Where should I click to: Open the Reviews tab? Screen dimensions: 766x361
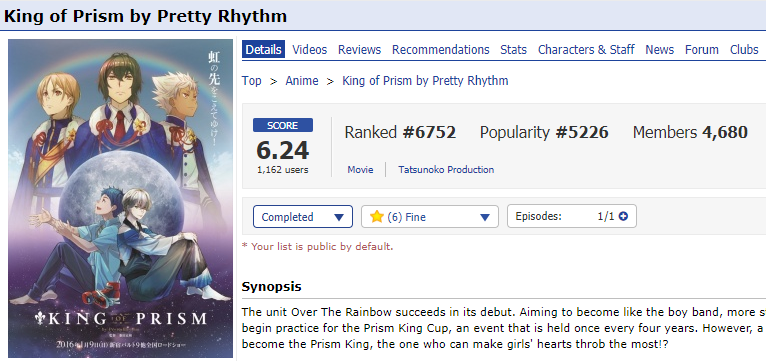point(359,50)
